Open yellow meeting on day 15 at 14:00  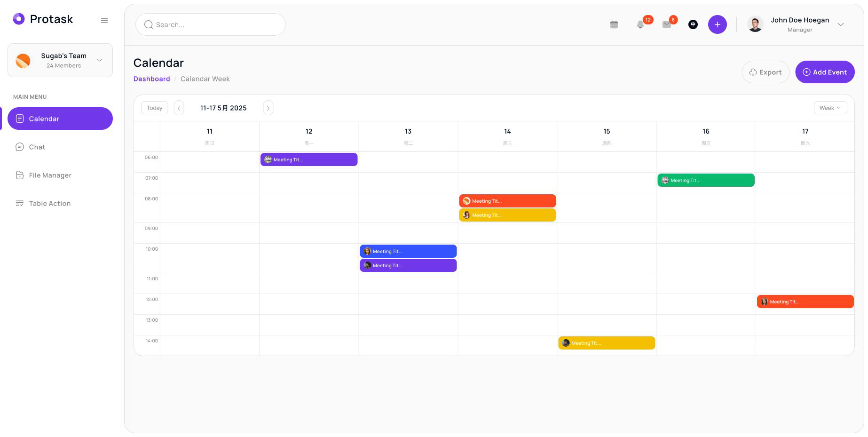click(x=607, y=343)
